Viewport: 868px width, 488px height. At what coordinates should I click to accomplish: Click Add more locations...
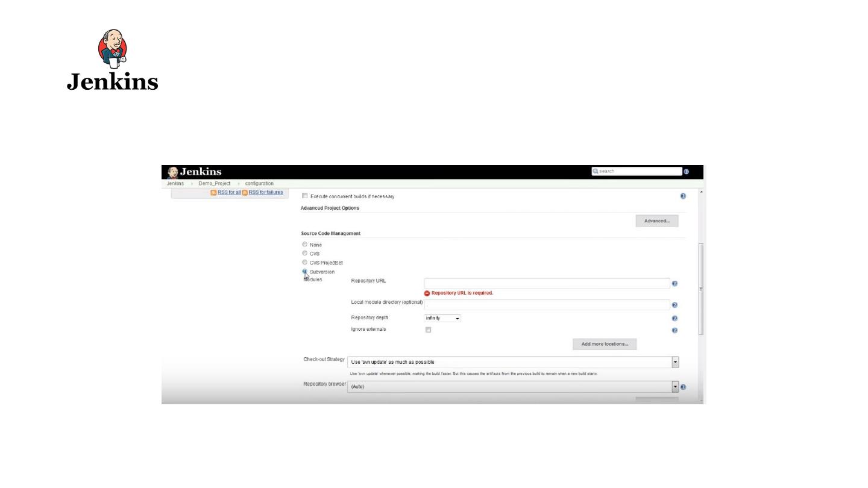click(605, 344)
